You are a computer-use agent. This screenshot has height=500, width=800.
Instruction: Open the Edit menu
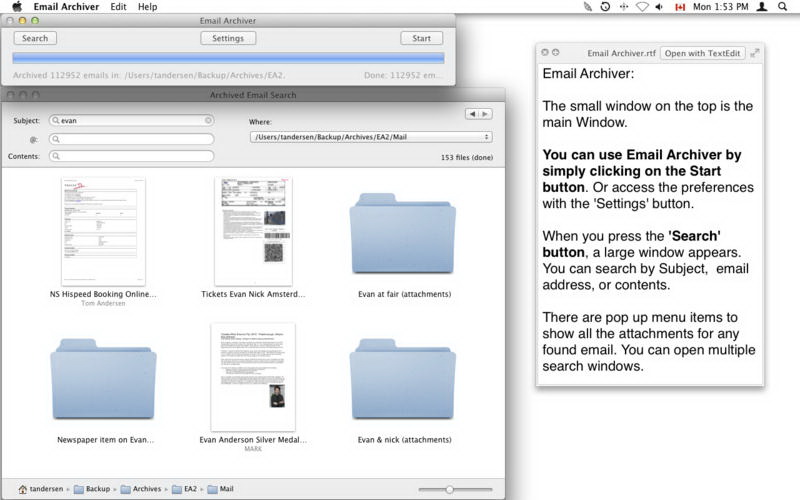point(117,7)
